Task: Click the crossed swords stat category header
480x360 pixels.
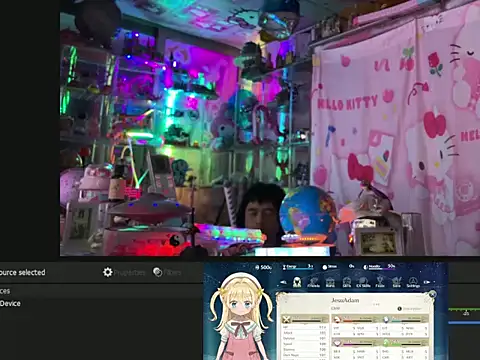Action: 305,319
